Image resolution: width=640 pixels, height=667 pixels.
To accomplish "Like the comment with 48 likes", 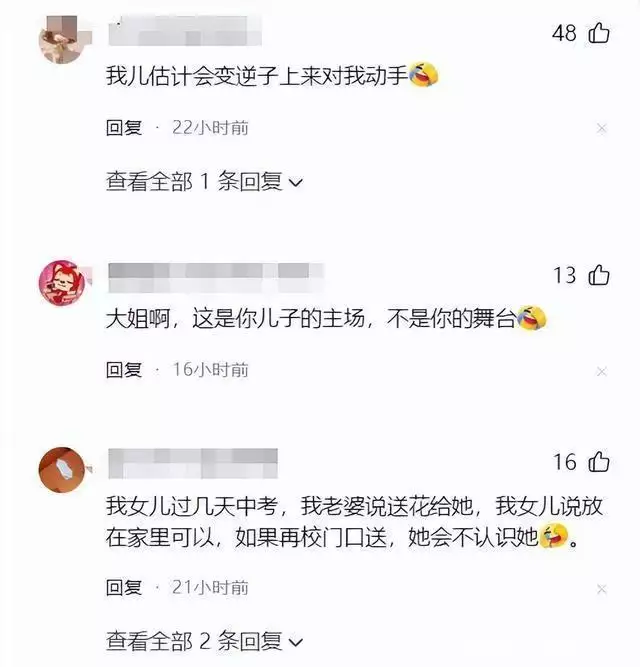I will click(599, 33).
